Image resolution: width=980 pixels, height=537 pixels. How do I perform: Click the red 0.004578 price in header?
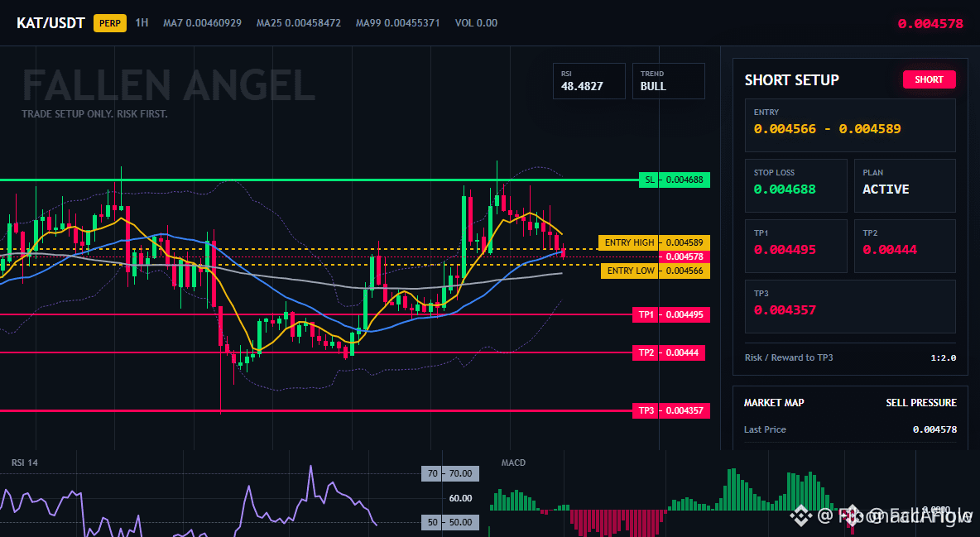[930, 24]
